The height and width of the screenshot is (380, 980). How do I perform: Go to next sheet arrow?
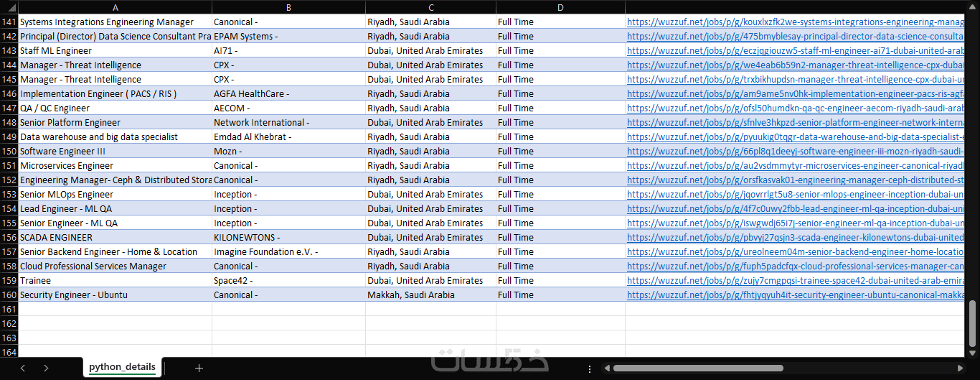coord(46,368)
